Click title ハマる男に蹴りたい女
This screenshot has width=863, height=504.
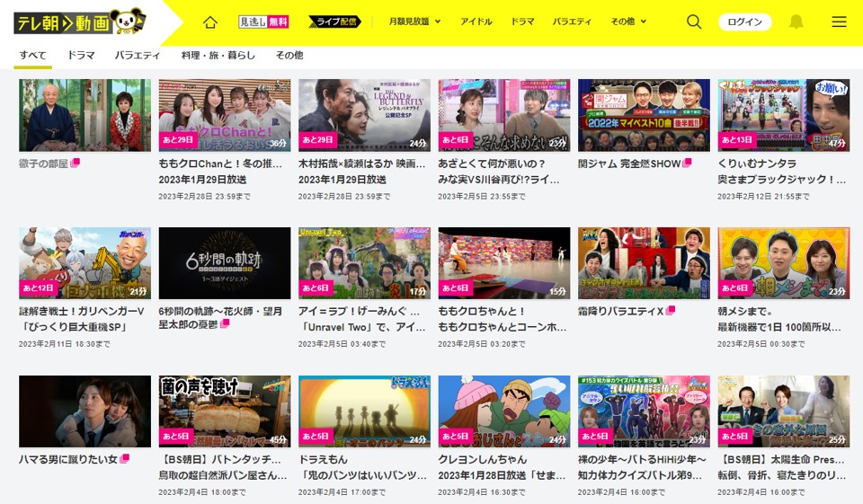(x=69, y=459)
